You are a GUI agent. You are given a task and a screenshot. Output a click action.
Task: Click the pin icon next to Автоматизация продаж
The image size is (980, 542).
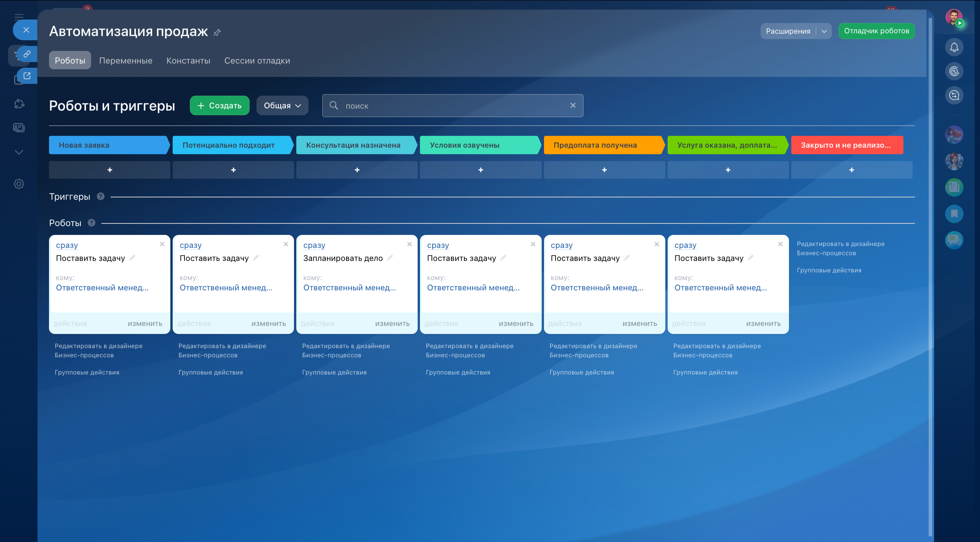[217, 33]
